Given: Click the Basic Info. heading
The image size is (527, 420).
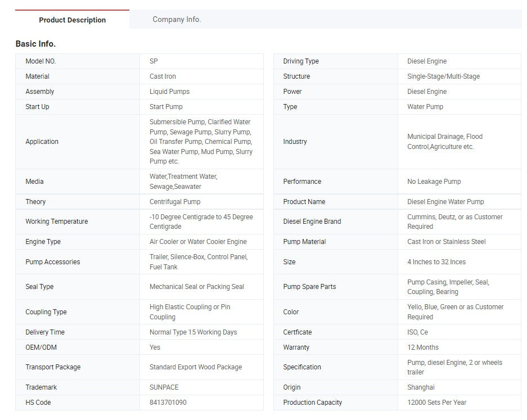Looking at the screenshot, I should tap(35, 44).
